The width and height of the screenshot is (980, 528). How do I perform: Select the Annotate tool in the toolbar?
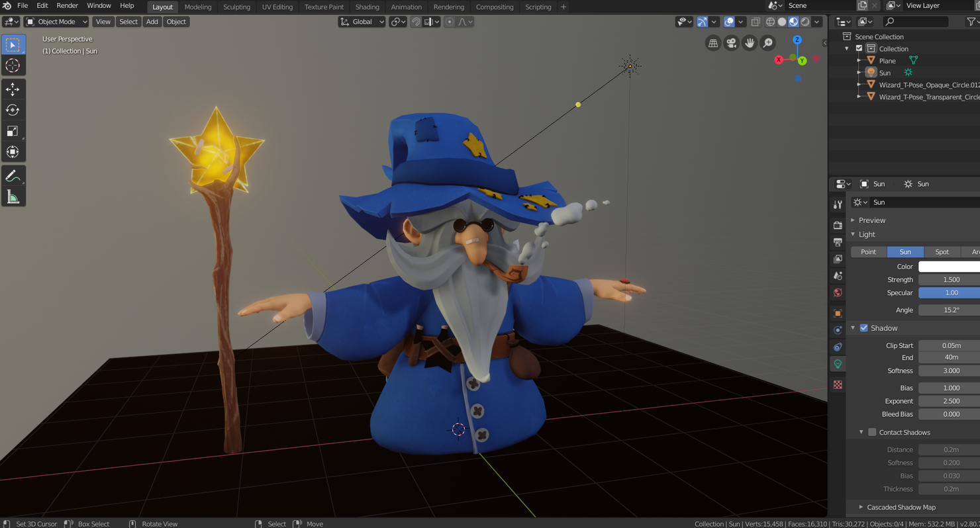click(13, 175)
